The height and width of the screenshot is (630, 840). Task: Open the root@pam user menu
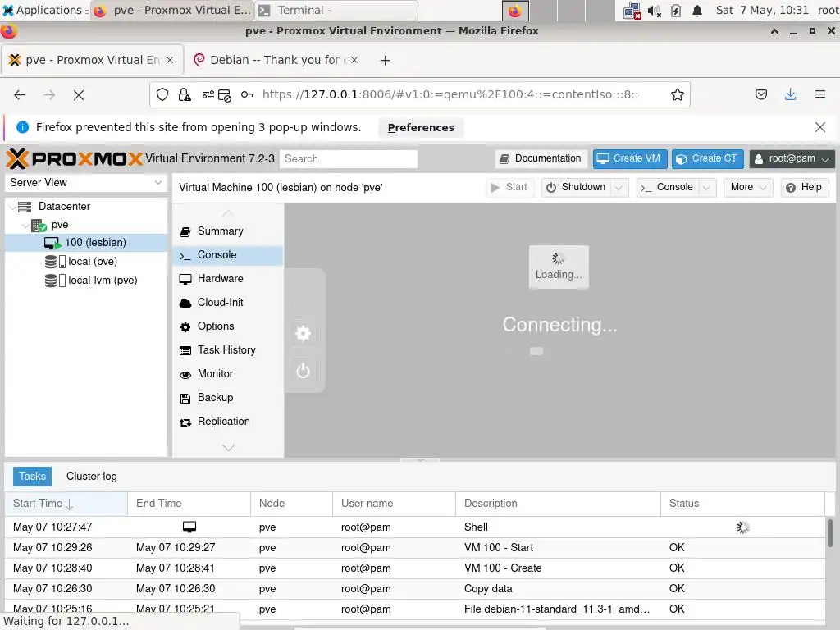click(x=792, y=158)
